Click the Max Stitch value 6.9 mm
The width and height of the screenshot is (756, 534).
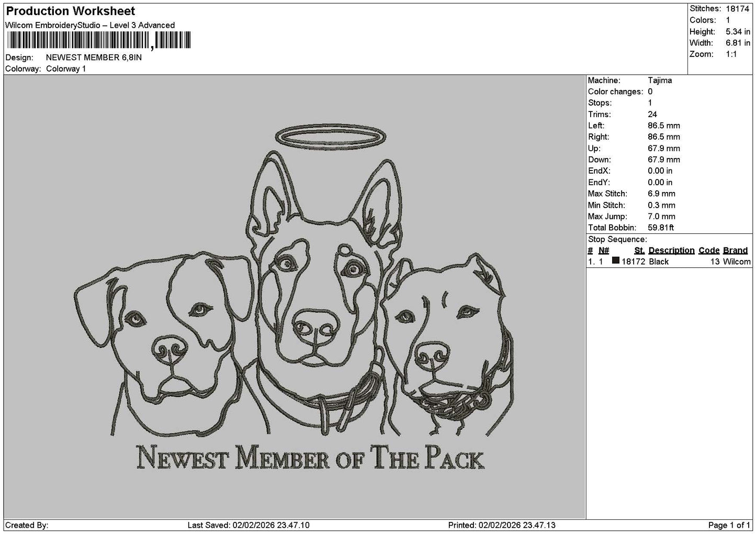[x=662, y=194]
